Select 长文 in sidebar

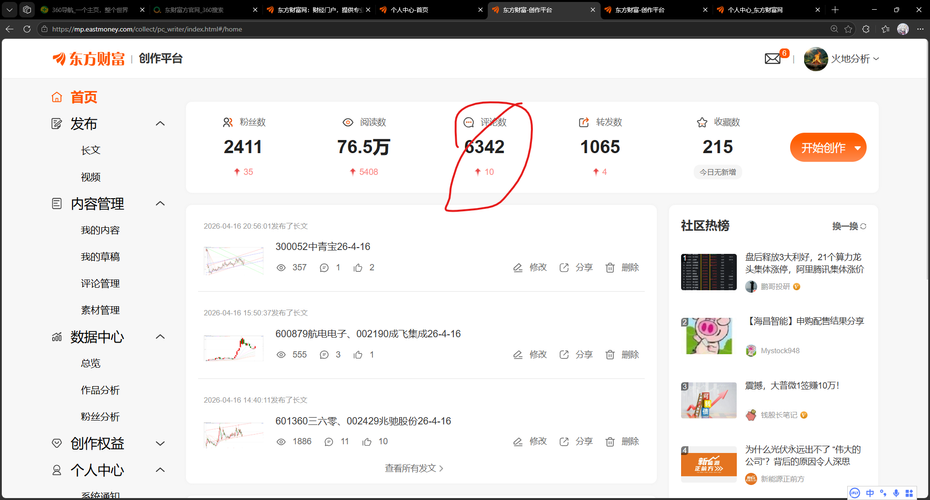pyautogui.click(x=91, y=150)
